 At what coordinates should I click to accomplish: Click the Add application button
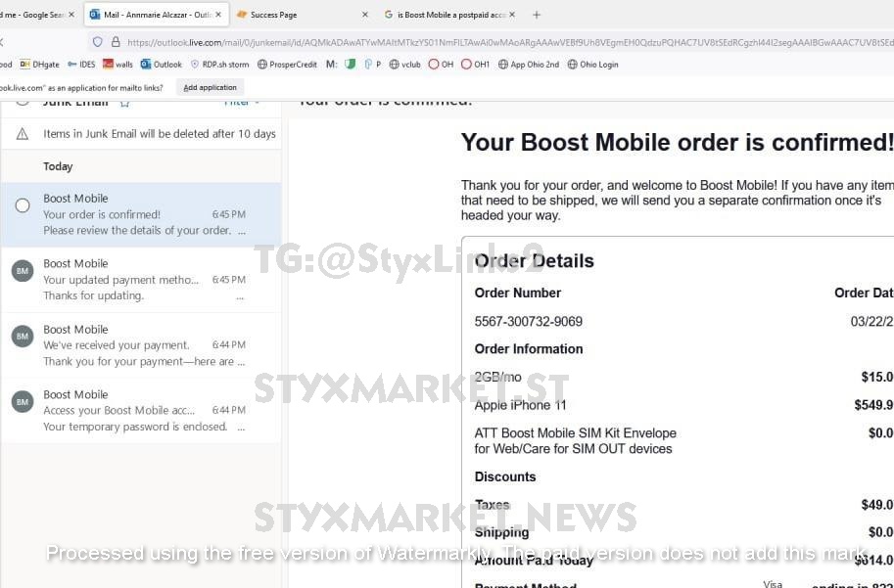tap(210, 88)
